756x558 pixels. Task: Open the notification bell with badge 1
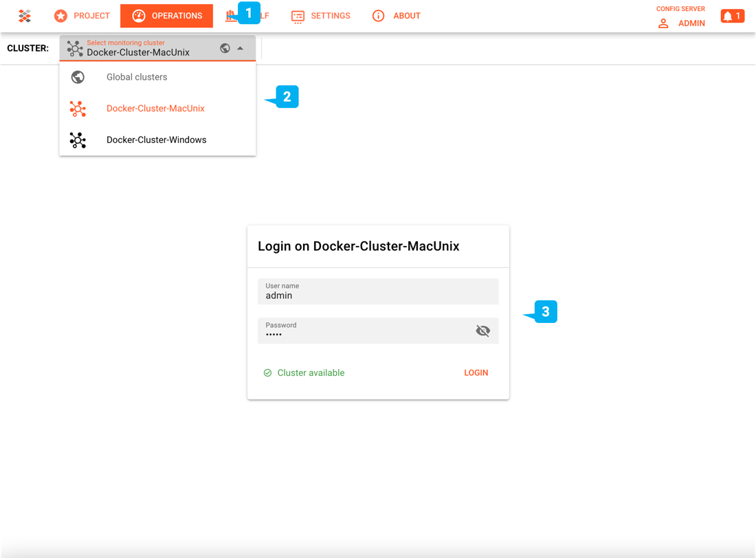pos(732,15)
